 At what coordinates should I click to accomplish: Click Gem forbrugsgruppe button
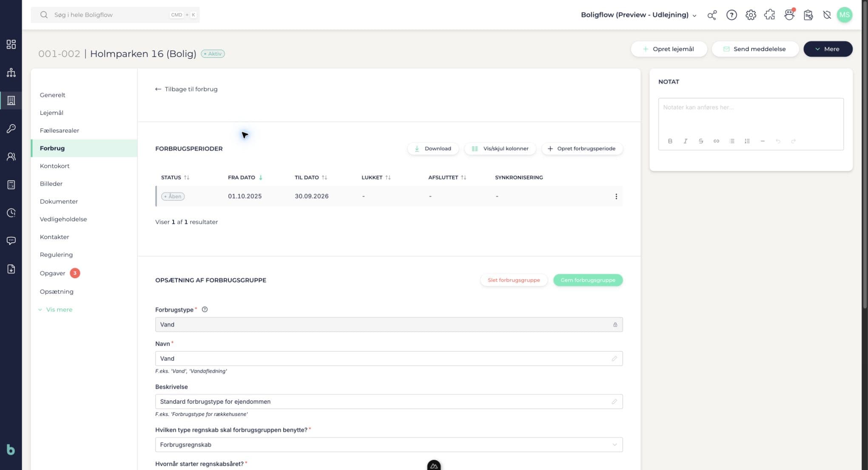588,280
